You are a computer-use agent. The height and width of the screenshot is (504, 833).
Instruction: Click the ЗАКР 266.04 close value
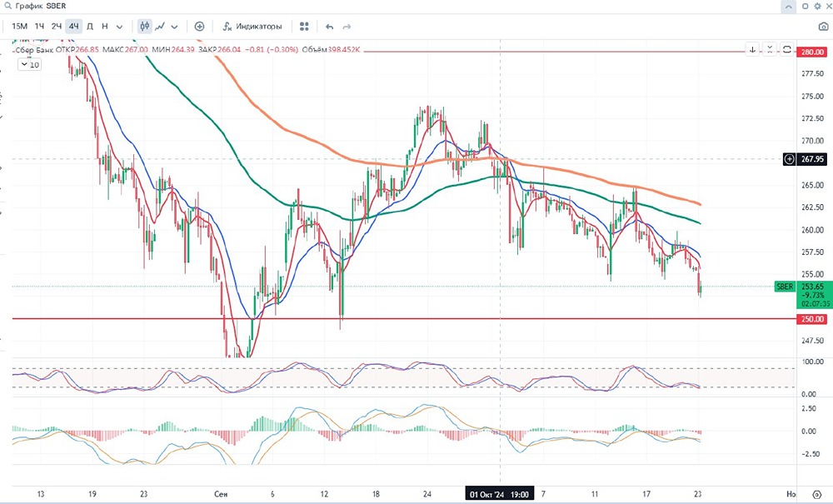coord(219,50)
